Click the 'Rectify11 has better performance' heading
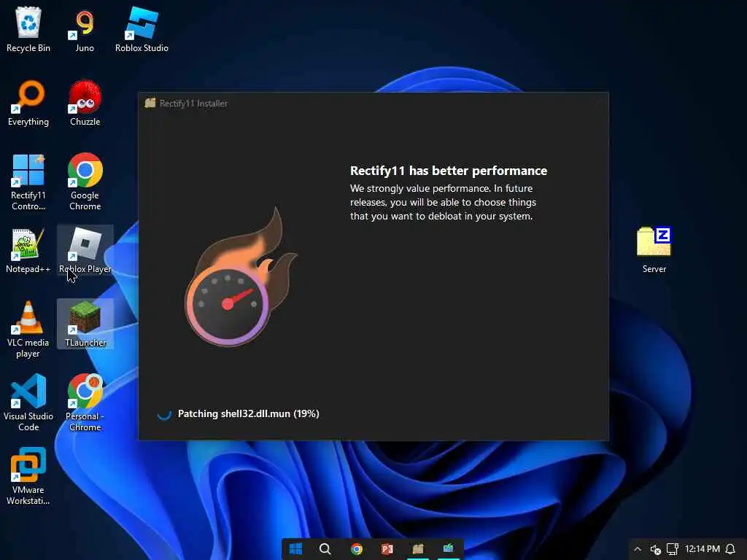This screenshot has height=560, width=747. [449, 171]
